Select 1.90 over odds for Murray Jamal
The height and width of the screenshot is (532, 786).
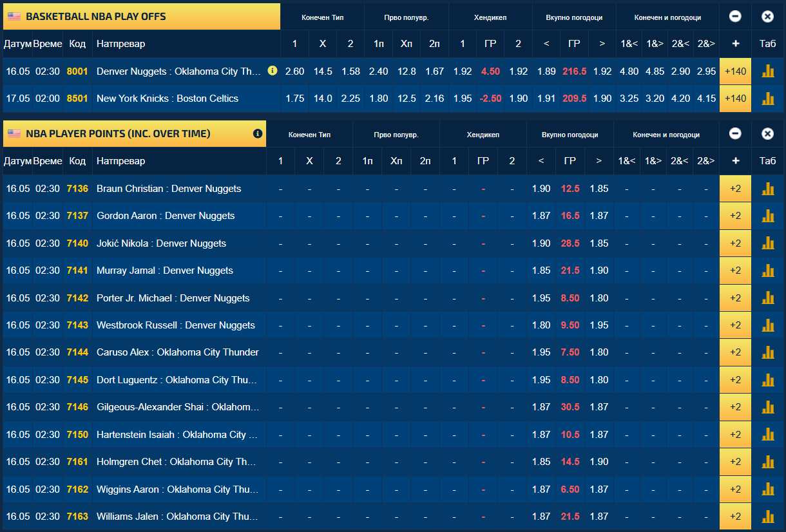point(599,271)
